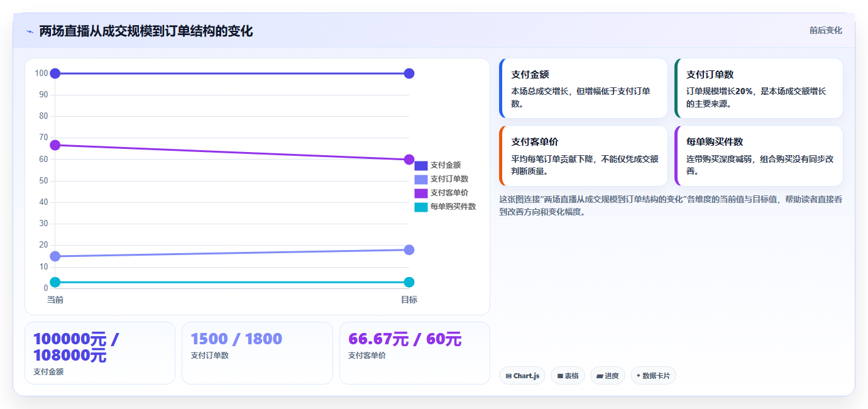Click the 1500 / 1800 value
This screenshot has height=409, width=868.
tap(236, 339)
